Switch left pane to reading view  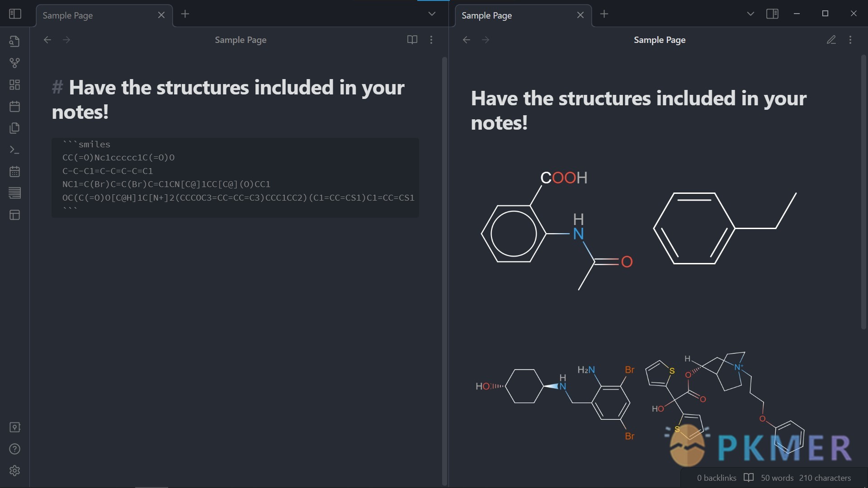pyautogui.click(x=412, y=40)
